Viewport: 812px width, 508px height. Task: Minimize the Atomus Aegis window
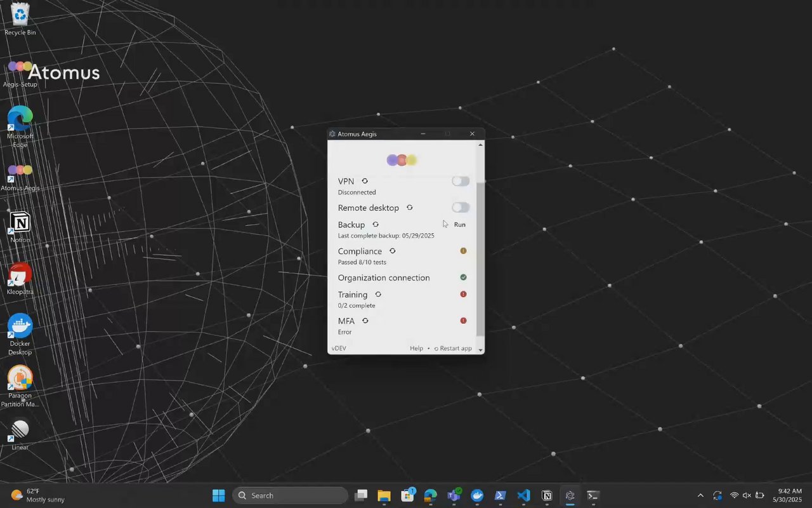click(423, 134)
